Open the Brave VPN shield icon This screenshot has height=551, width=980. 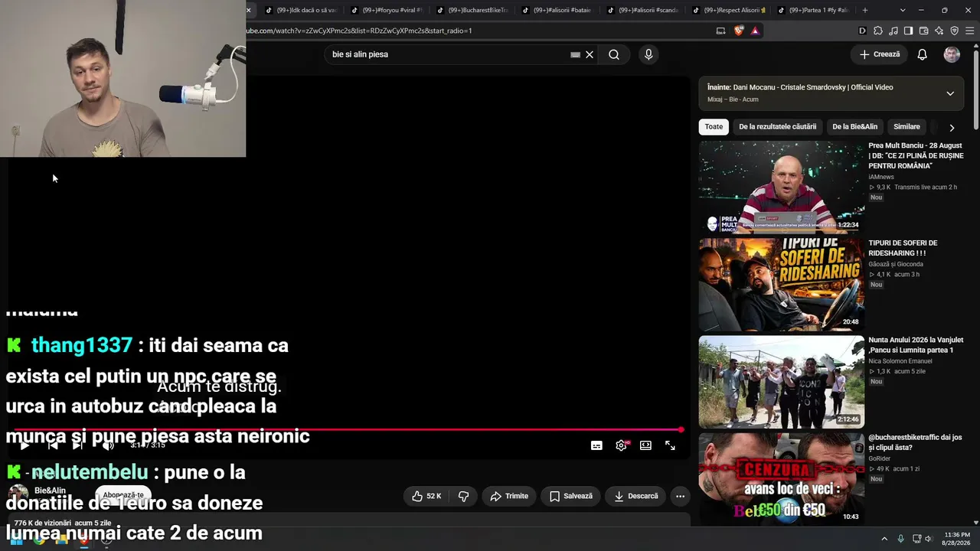point(955,31)
